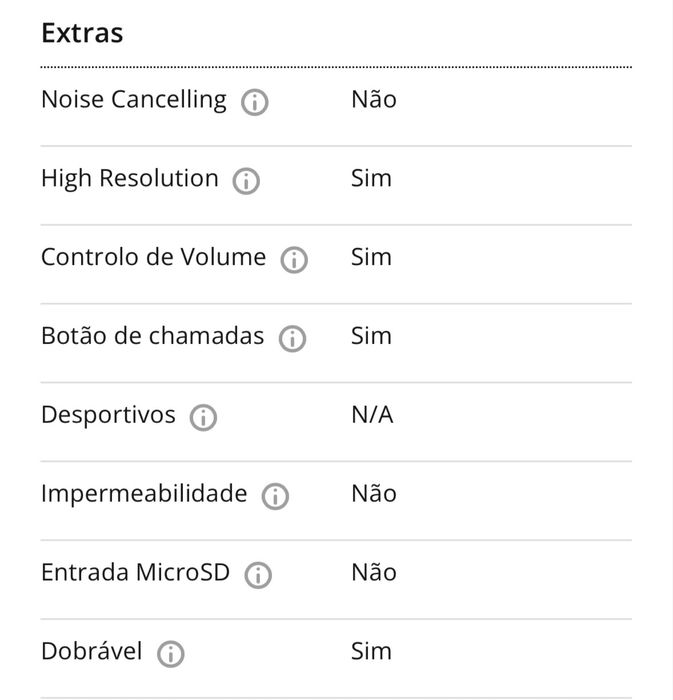The image size is (673, 700).
Task: Click the Não value for Noise Cancelling
Action: tap(374, 100)
